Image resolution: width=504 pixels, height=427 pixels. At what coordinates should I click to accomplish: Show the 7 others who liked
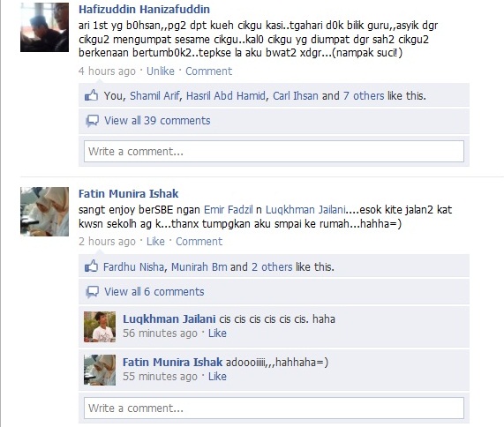364,96
